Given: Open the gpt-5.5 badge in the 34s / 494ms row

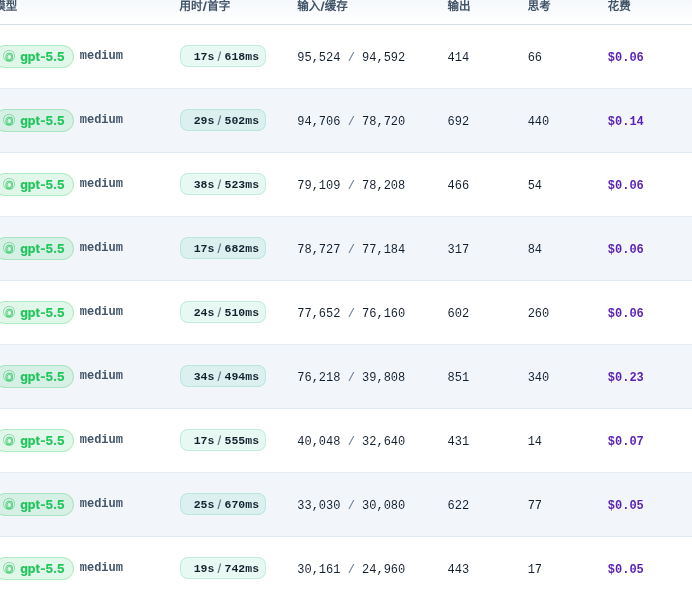Looking at the screenshot, I should click(x=36, y=376).
